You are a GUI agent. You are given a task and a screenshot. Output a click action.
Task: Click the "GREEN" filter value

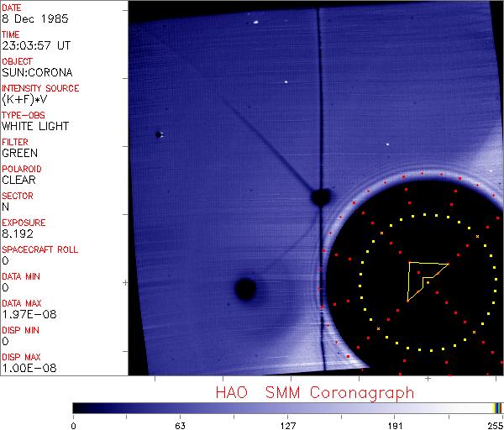point(19,153)
